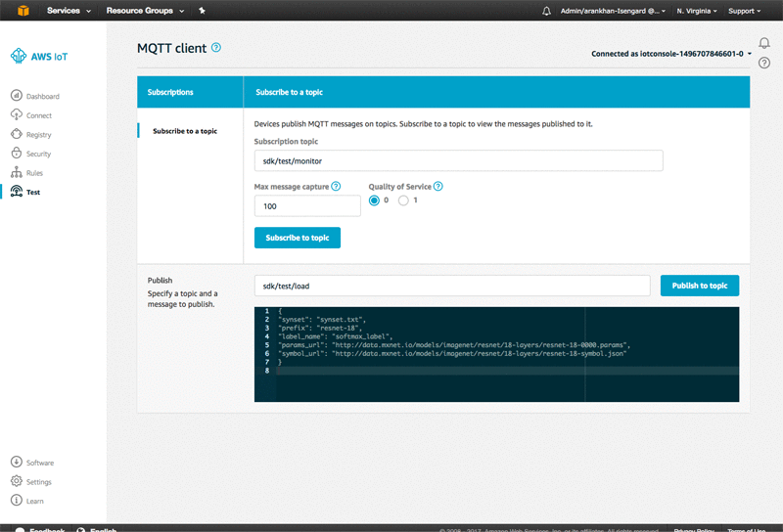Open the Dashboard icon in sidebar
Image resolution: width=783 pixels, height=532 pixels.
click(17, 95)
